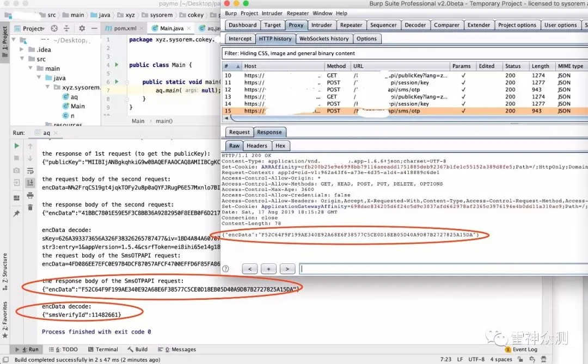Switch to Burp Decoder tab
The height and width of the screenshot is (364, 588).
(x=415, y=25)
